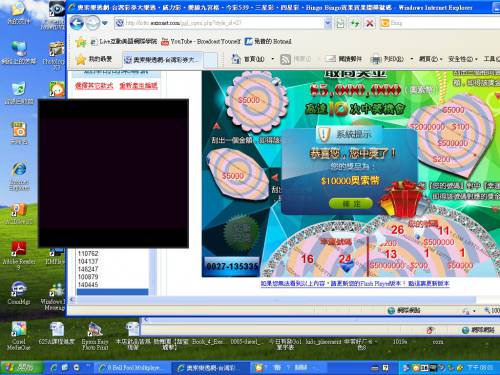Select number 104137 in the list
The image size is (500, 375).
click(x=88, y=261)
